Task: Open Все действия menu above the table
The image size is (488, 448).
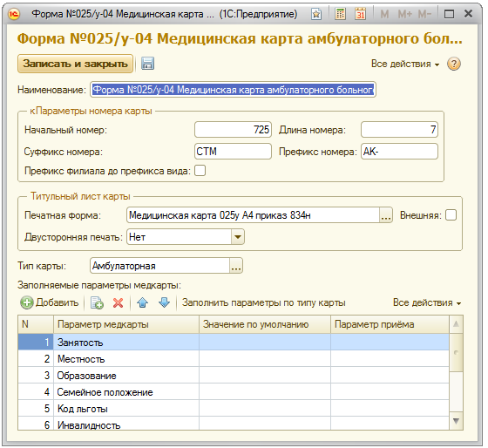Action: pos(427,302)
